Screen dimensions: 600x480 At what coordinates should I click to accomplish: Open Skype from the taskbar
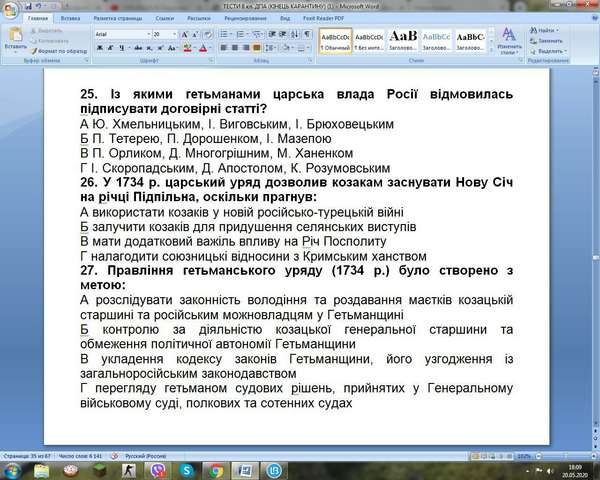[187, 470]
